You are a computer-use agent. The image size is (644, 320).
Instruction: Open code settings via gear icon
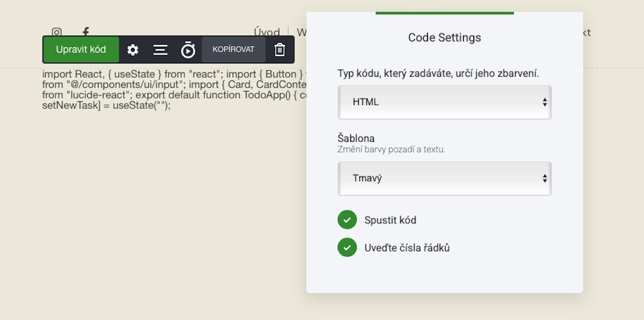(133, 50)
